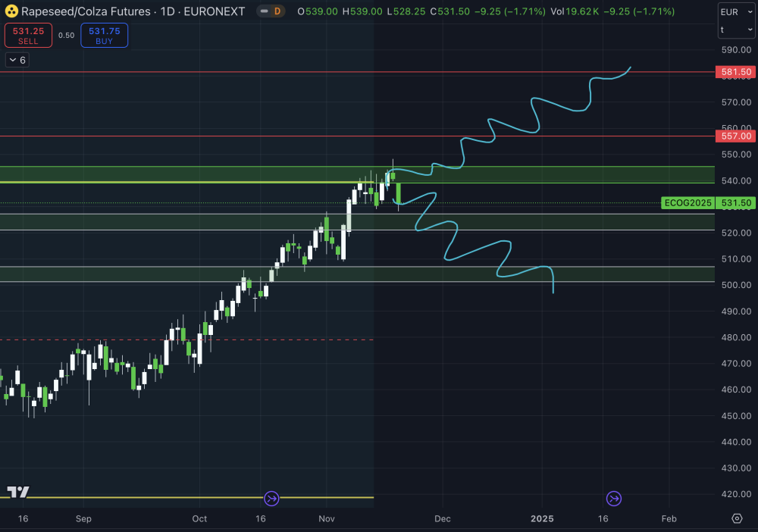Select the dashed red horizontal line
This screenshot has width=758, height=532.
pyautogui.click(x=186, y=340)
